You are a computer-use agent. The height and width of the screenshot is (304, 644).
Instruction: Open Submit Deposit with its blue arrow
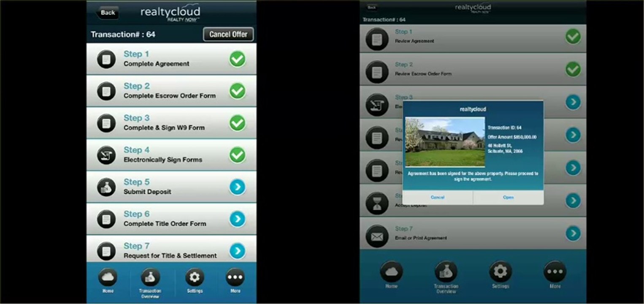[x=238, y=187]
